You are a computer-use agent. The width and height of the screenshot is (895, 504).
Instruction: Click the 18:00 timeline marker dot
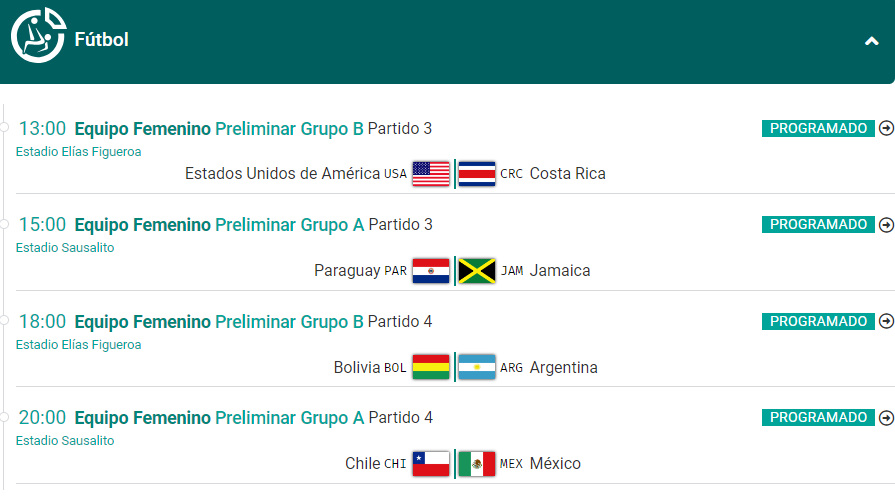point(3,320)
